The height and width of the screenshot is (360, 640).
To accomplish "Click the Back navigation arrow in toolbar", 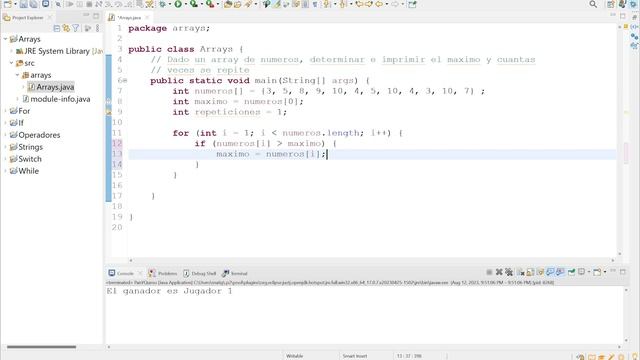I will [379, 4].
